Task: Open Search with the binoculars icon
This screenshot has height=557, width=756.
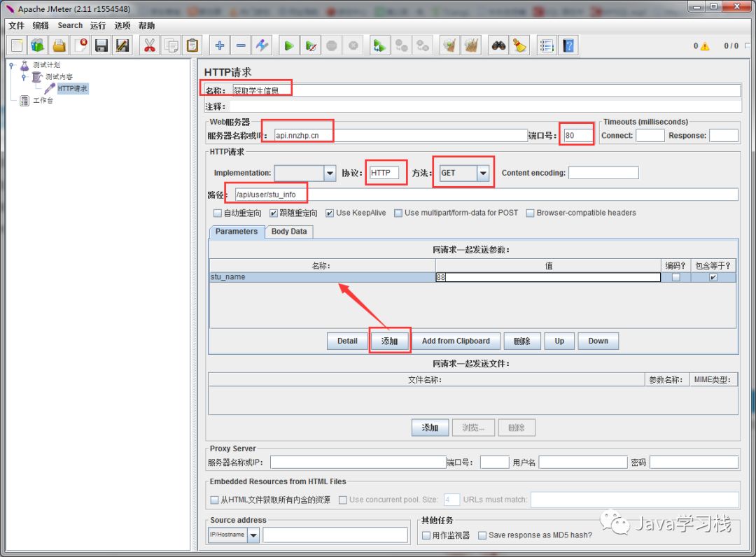Action: tap(498, 45)
